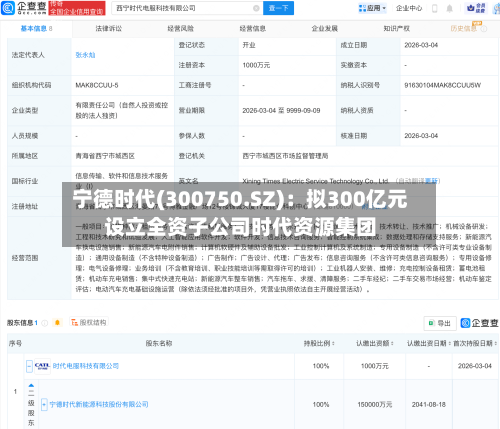Sort by the 认缴出资额 column
Viewport: 500px width, 429px height.
[x=375, y=343]
